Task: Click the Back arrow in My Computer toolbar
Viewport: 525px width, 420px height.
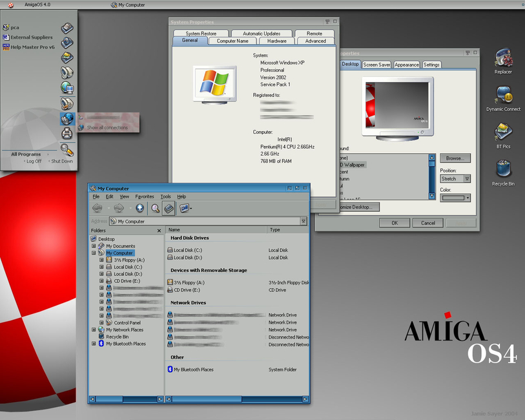Action: pyautogui.click(x=98, y=208)
